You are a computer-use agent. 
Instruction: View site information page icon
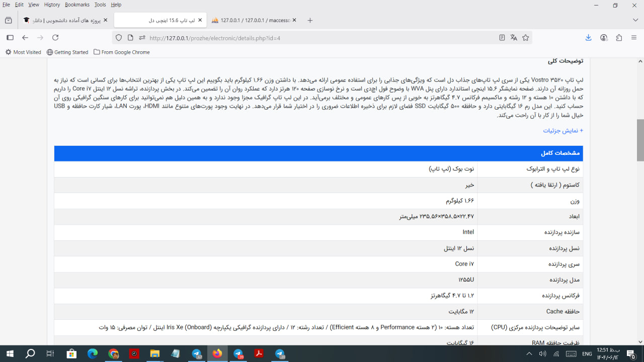(x=130, y=38)
